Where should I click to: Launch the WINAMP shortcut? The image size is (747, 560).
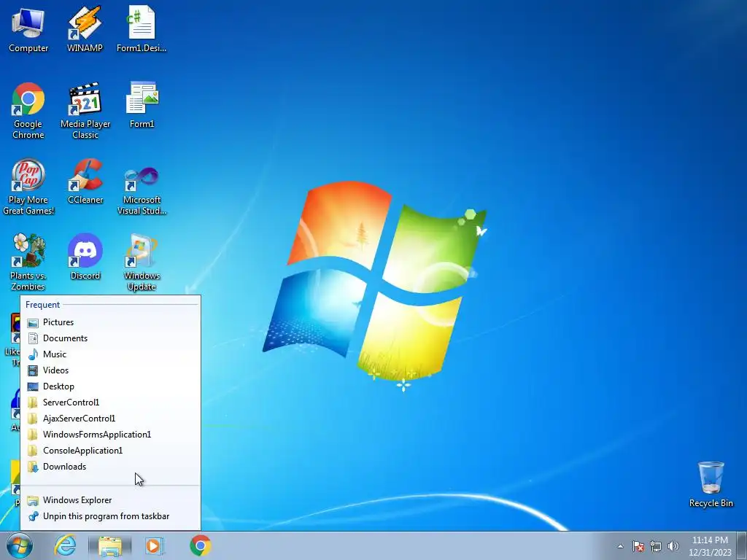pos(85,29)
